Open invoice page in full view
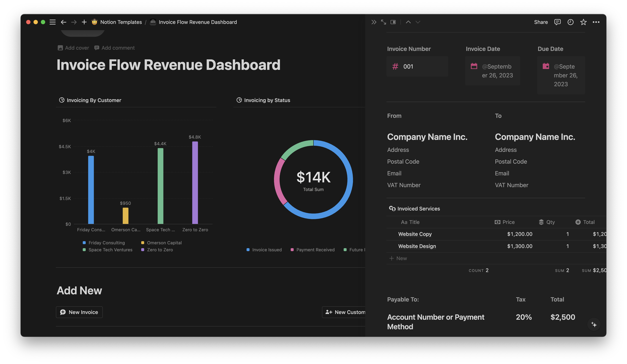627x364 pixels. click(383, 22)
